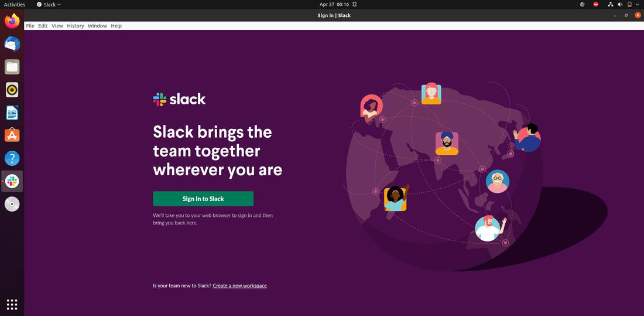Select the Slack icon in the dock
This screenshot has height=316, width=644.
pyautogui.click(x=12, y=181)
